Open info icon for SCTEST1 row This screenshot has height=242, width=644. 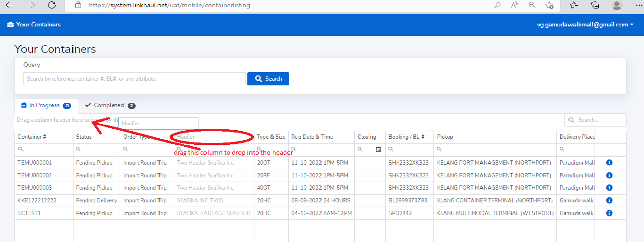[609, 213]
